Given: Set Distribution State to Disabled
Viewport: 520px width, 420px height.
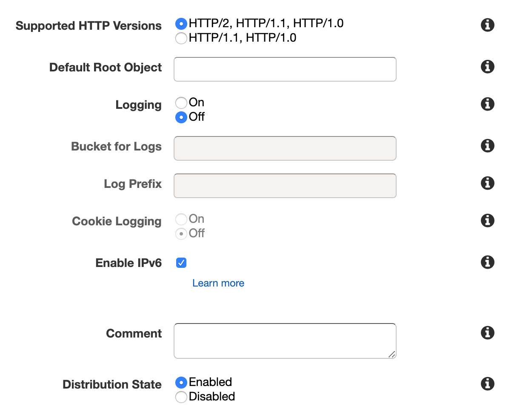Looking at the screenshot, I should (x=181, y=397).
